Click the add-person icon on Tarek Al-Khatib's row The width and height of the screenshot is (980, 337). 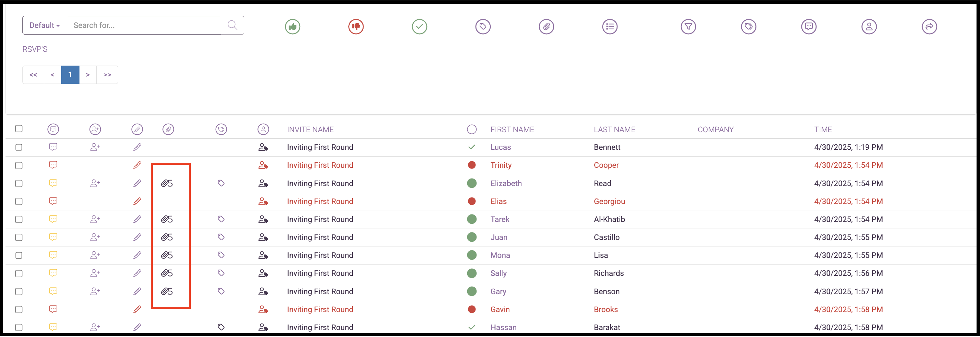pos(95,219)
